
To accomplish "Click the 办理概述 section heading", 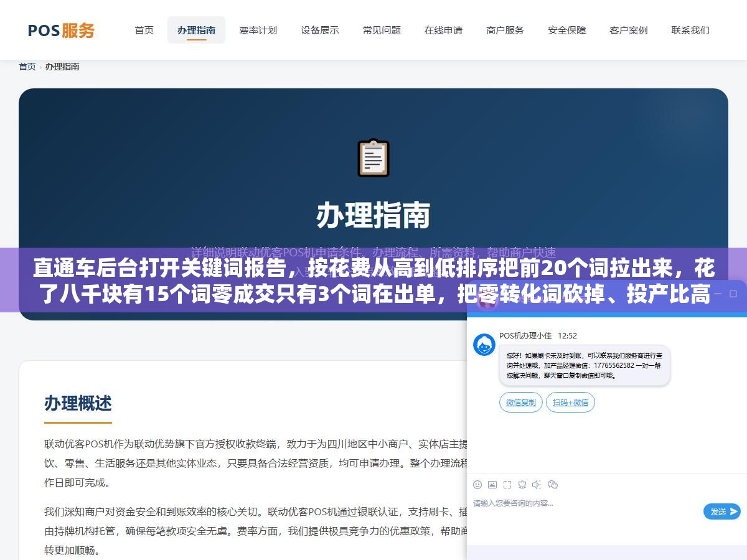I will (x=78, y=403).
